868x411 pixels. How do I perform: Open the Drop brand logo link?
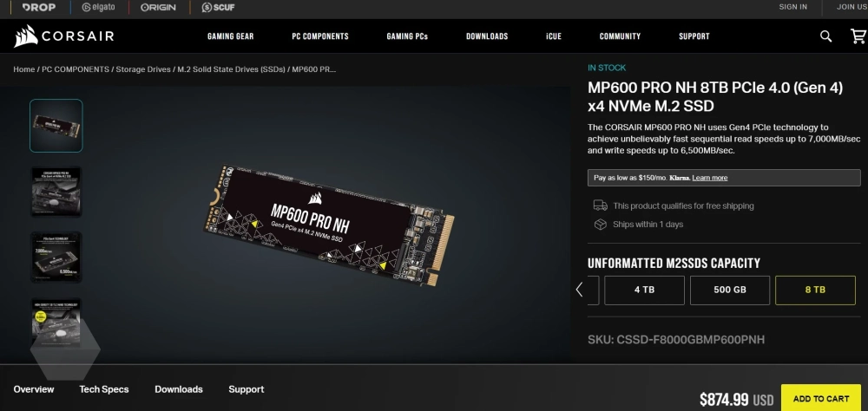point(35,7)
